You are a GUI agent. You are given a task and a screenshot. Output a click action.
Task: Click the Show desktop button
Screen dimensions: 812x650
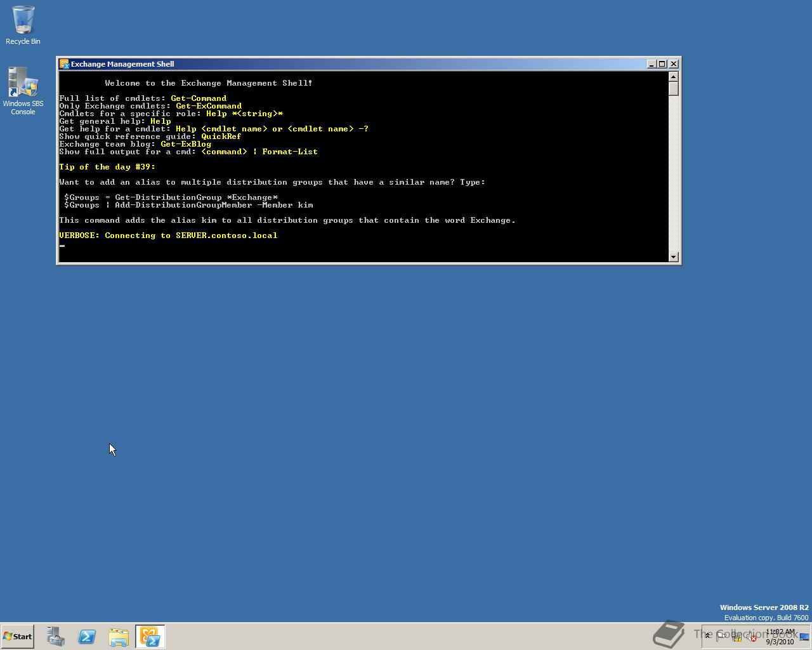pyautogui.click(x=804, y=637)
